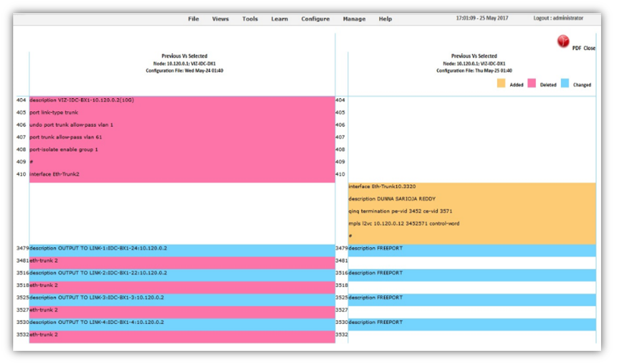Click the PDF text label
The height and width of the screenshot is (364, 636).
(x=576, y=49)
